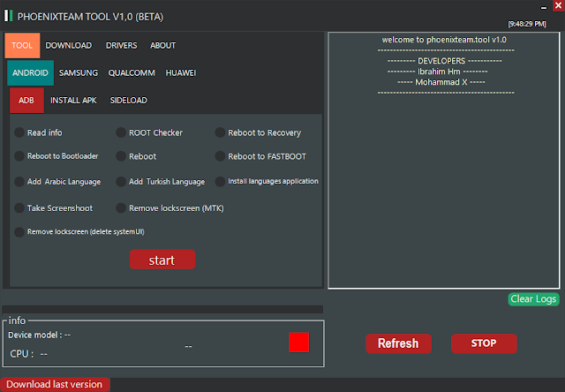Open the Download last version link
Image resolution: width=565 pixels, height=392 pixels.
pos(55,384)
